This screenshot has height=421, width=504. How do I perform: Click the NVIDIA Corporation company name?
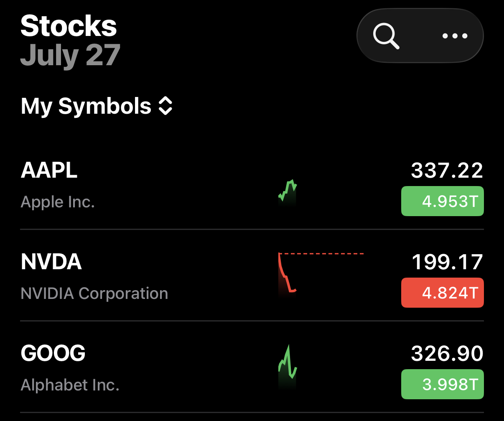tap(94, 293)
